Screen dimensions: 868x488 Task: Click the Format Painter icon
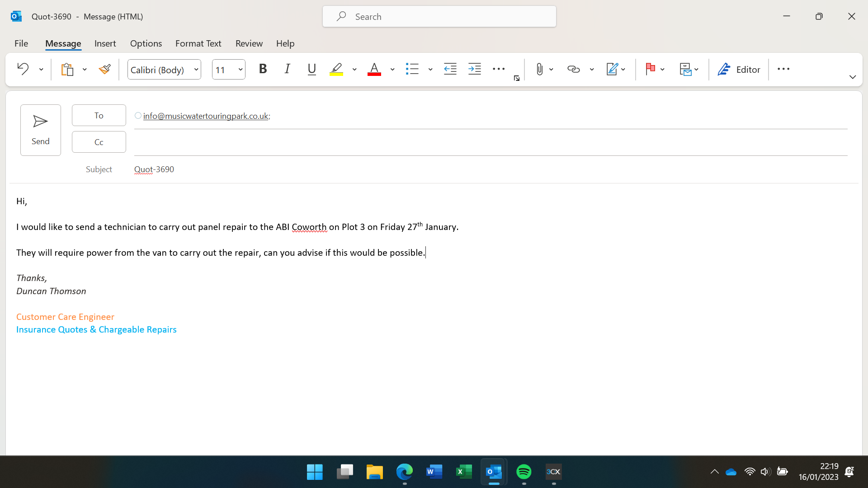pos(104,69)
